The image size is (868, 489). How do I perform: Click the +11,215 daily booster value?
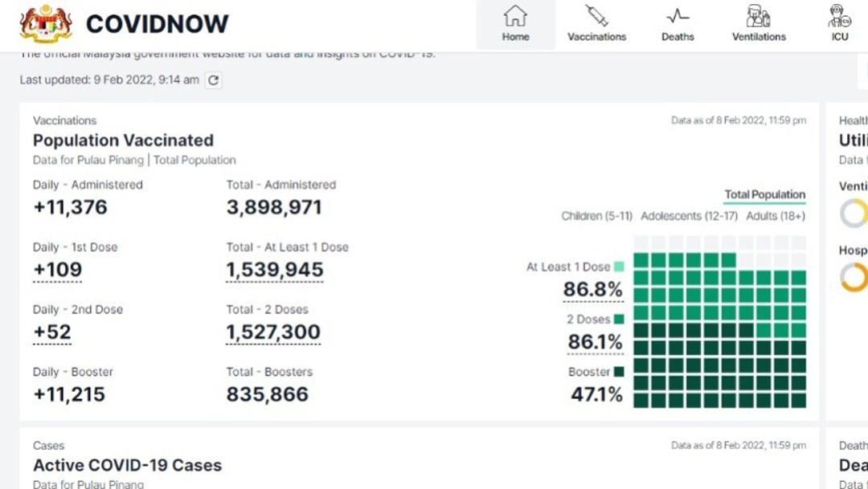tap(69, 394)
